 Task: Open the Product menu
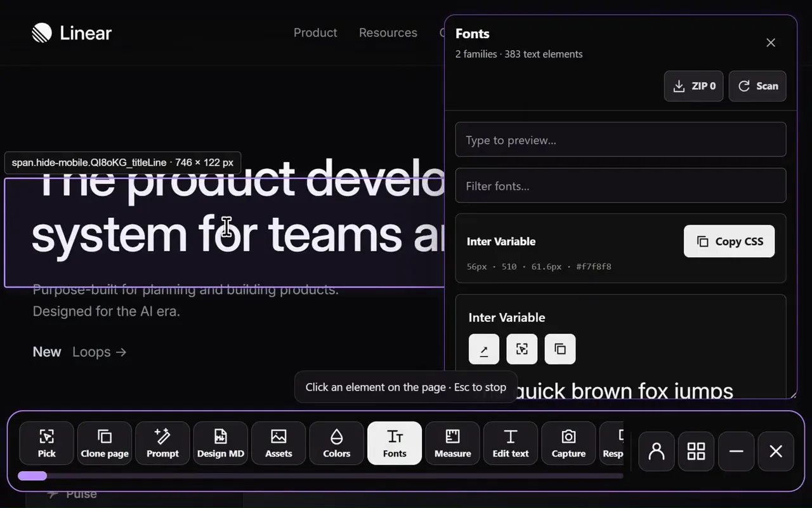tap(315, 33)
